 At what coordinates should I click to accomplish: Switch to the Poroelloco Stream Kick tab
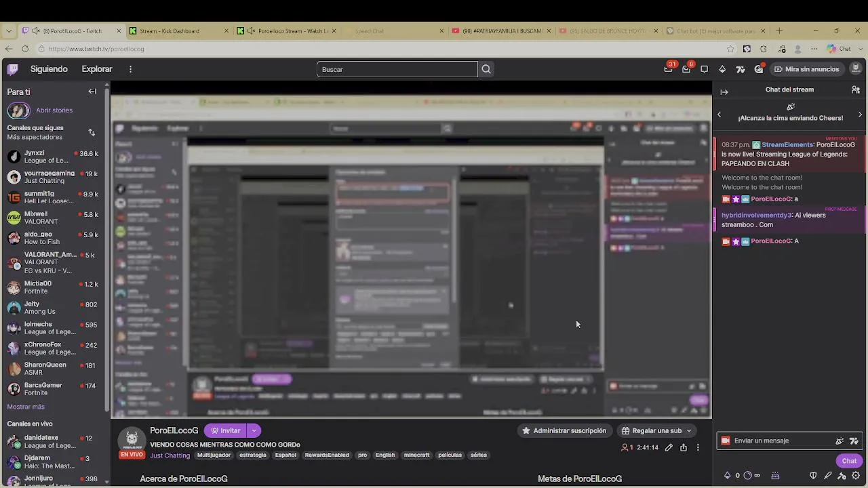coord(288,31)
